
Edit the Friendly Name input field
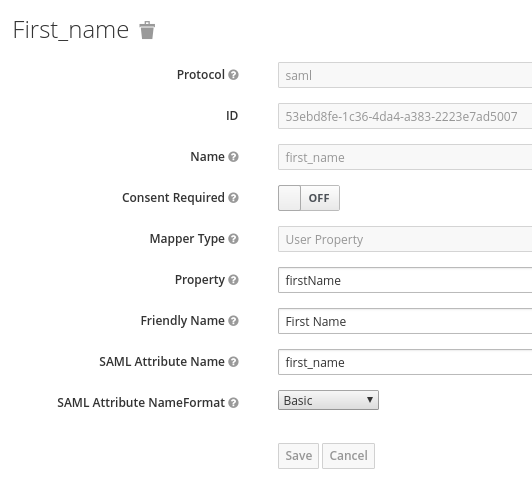pos(405,321)
